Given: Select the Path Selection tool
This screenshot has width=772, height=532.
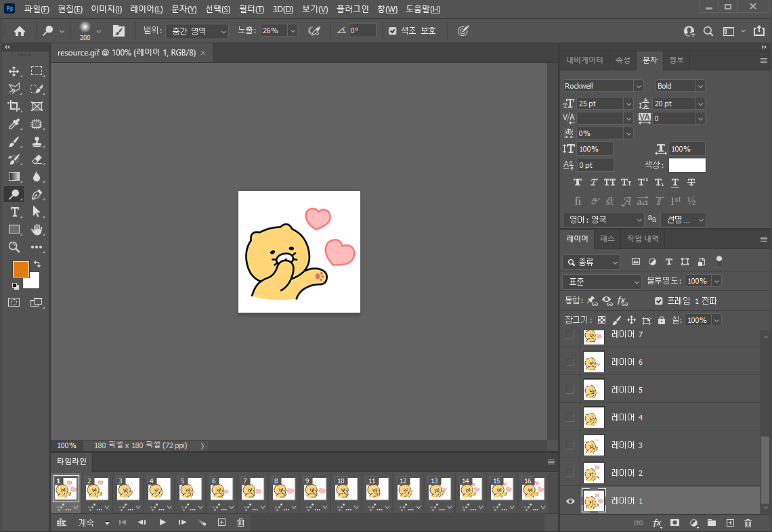Looking at the screenshot, I should click(x=37, y=212).
